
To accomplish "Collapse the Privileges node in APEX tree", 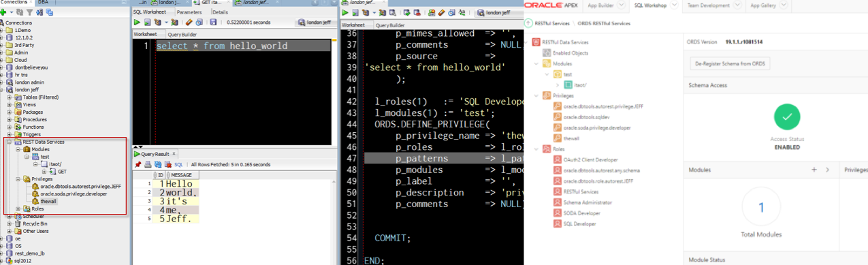I will coord(537,95).
